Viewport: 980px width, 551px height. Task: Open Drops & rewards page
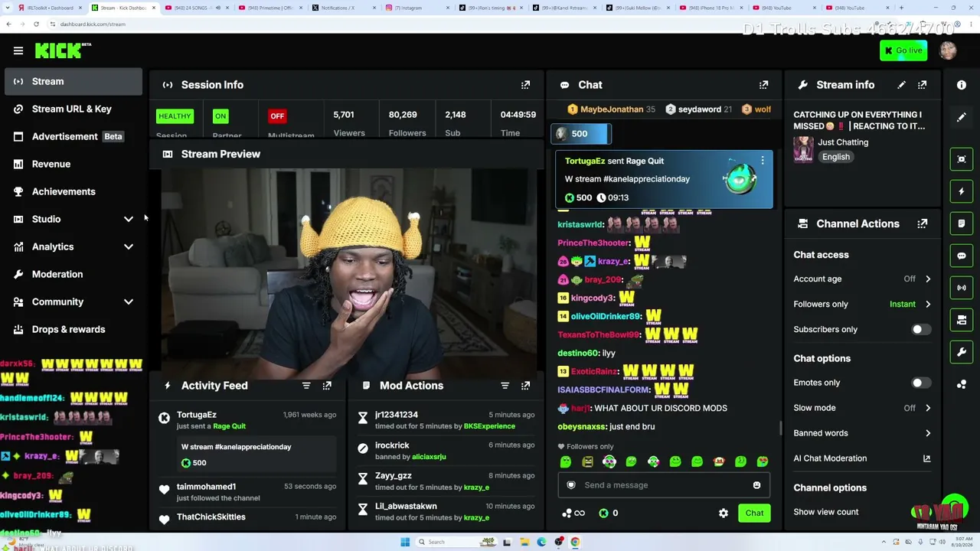coord(73,330)
